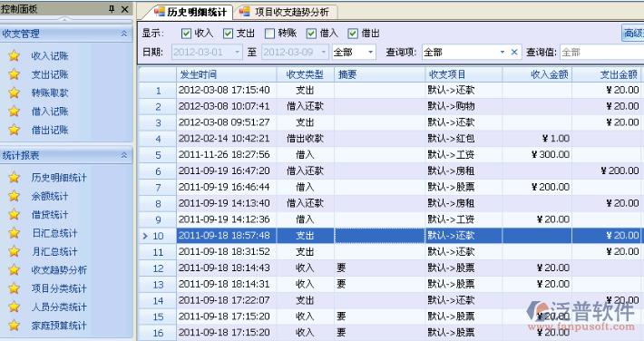Click the star icon beside 月汇总统计
The image size is (644, 341).
pyautogui.click(x=14, y=251)
